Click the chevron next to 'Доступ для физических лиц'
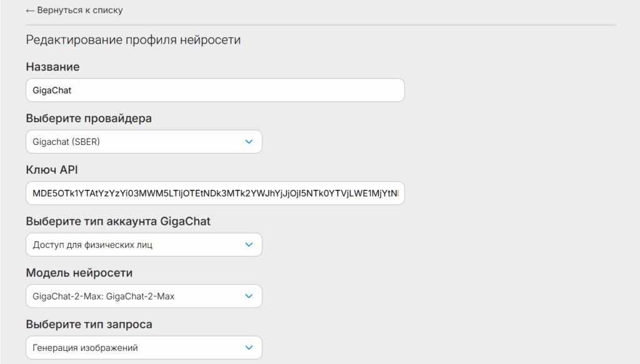Screen dimensions: 640x364 (x=249, y=245)
